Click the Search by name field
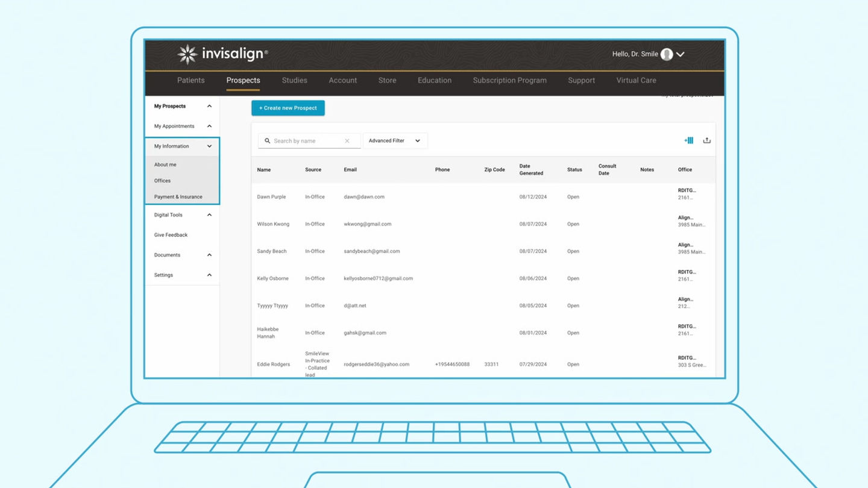The height and width of the screenshot is (488, 868). click(x=309, y=141)
